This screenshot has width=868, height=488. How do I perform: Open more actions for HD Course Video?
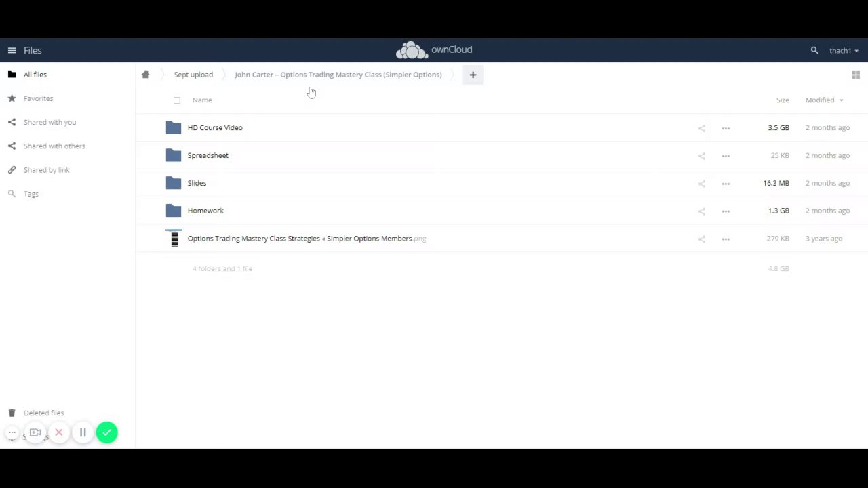(726, 128)
